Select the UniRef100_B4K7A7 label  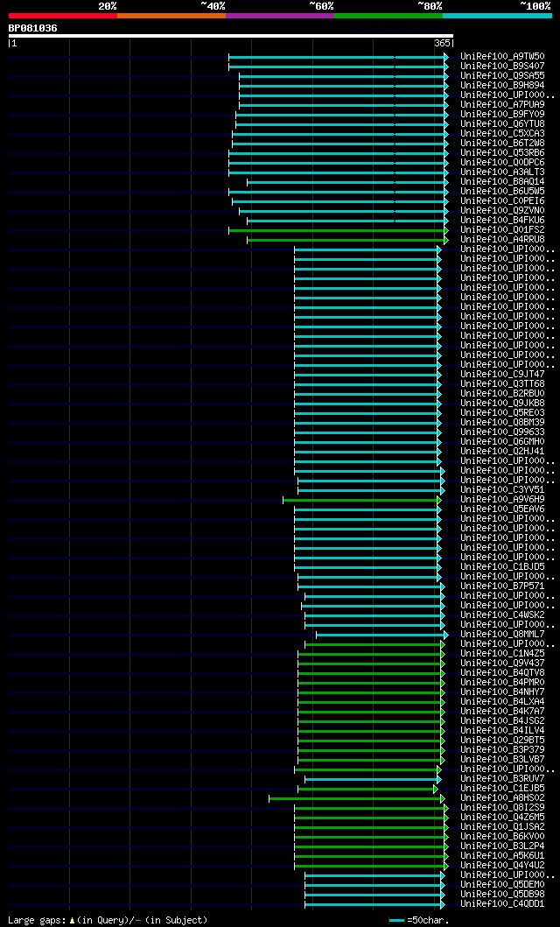(503, 712)
